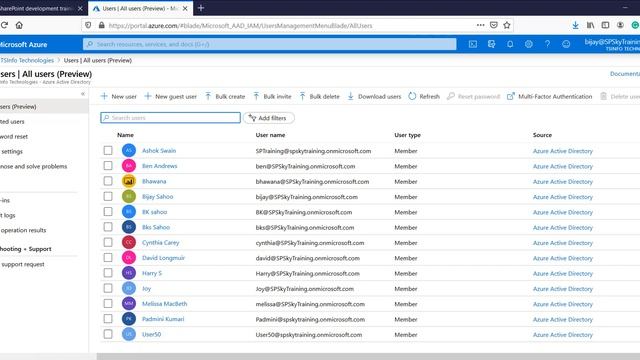Click Bulk invite toolbar button
The width and height of the screenshot is (640, 360).
coord(272,96)
